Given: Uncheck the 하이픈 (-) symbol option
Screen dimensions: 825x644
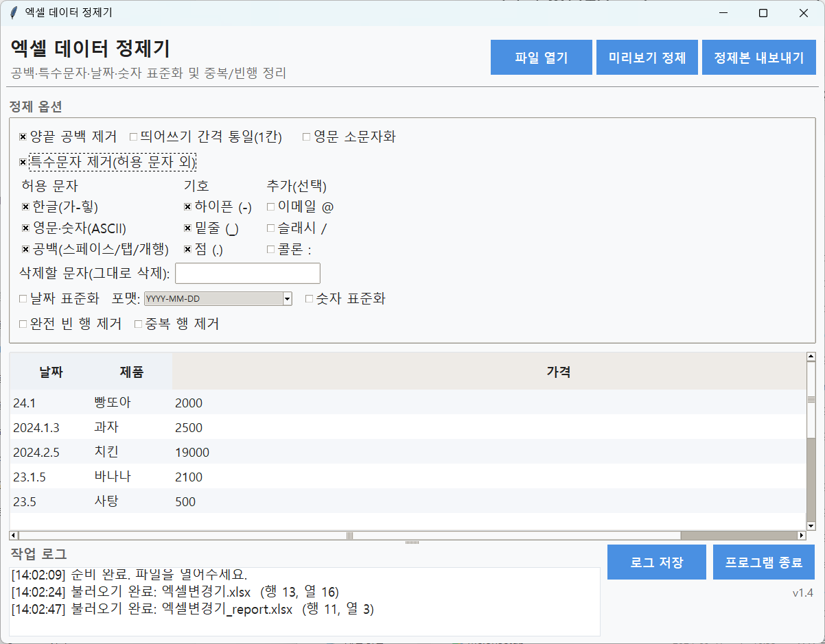Looking at the screenshot, I should click(x=188, y=206).
